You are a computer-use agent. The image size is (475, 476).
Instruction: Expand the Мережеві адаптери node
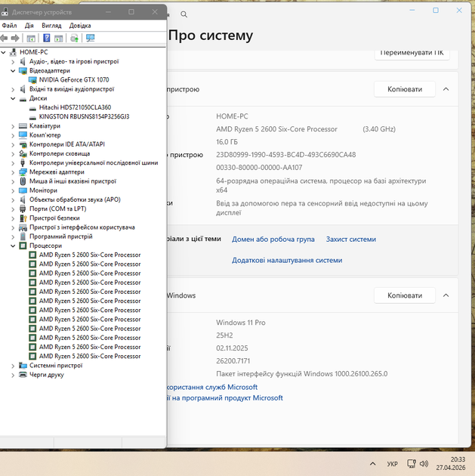(x=13, y=172)
